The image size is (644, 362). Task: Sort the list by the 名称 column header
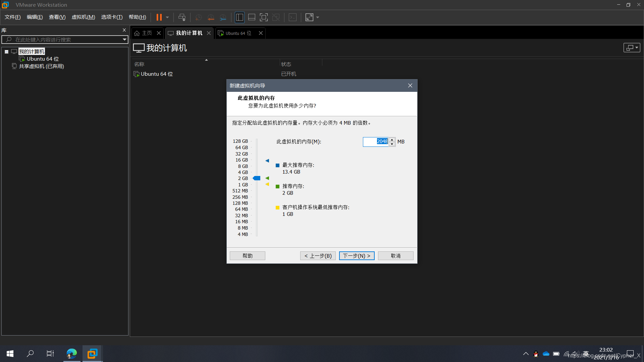pos(139,64)
